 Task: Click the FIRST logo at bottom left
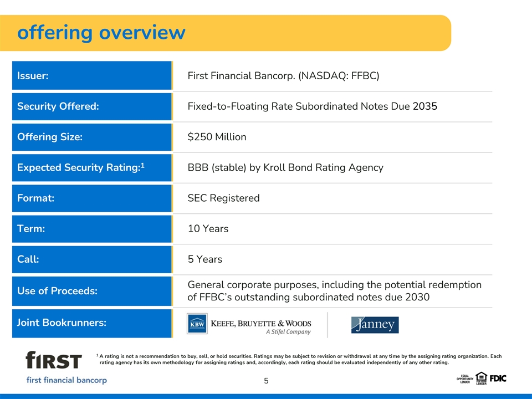[x=54, y=361]
